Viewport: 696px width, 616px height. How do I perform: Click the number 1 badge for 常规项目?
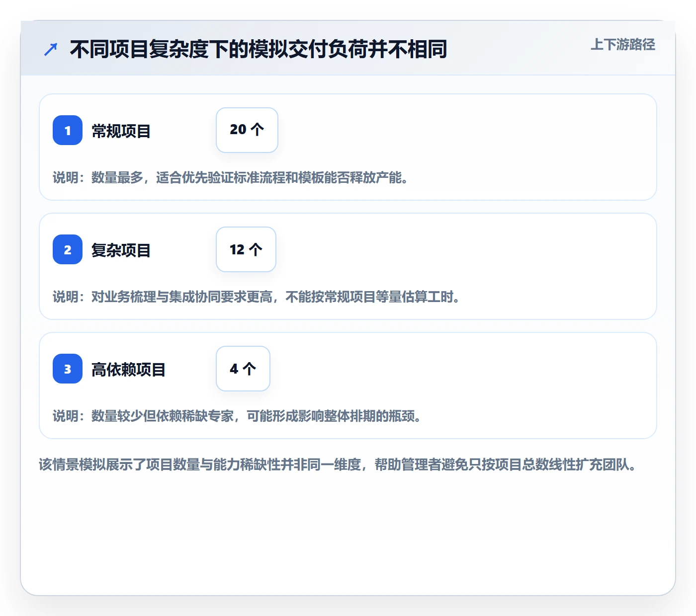point(68,130)
